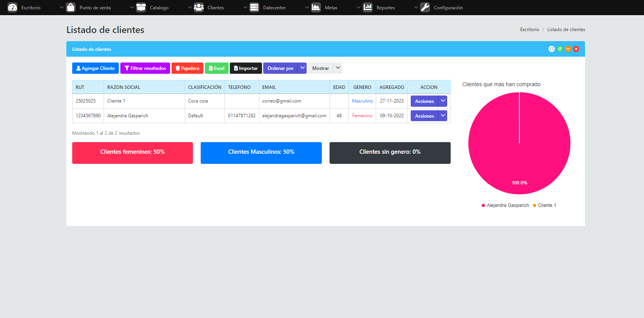Image resolution: width=644 pixels, height=318 pixels.
Task: Open the Clientes menu
Action: pyautogui.click(x=216, y=8)
